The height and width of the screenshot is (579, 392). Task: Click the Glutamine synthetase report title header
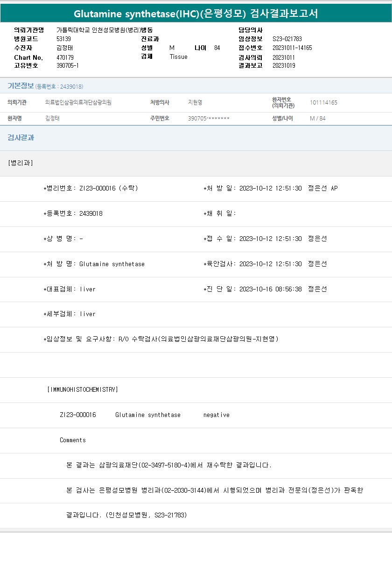point(196,14)
